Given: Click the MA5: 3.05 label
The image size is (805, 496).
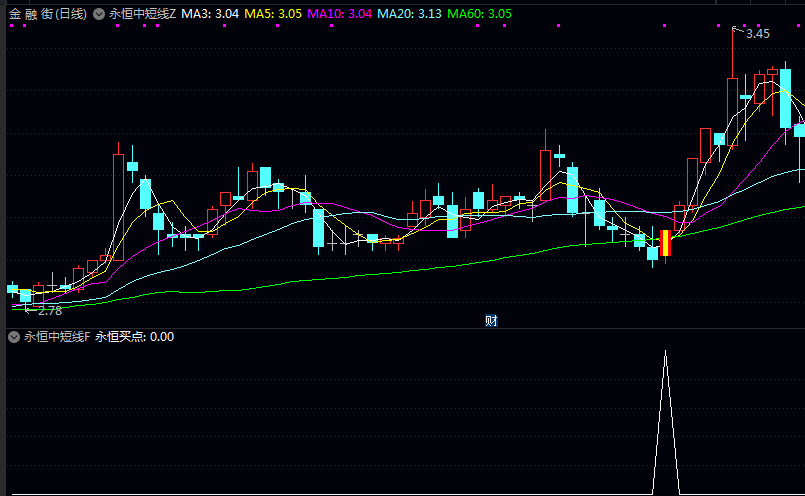Looking at the screenshot, I should coord(273,14).
